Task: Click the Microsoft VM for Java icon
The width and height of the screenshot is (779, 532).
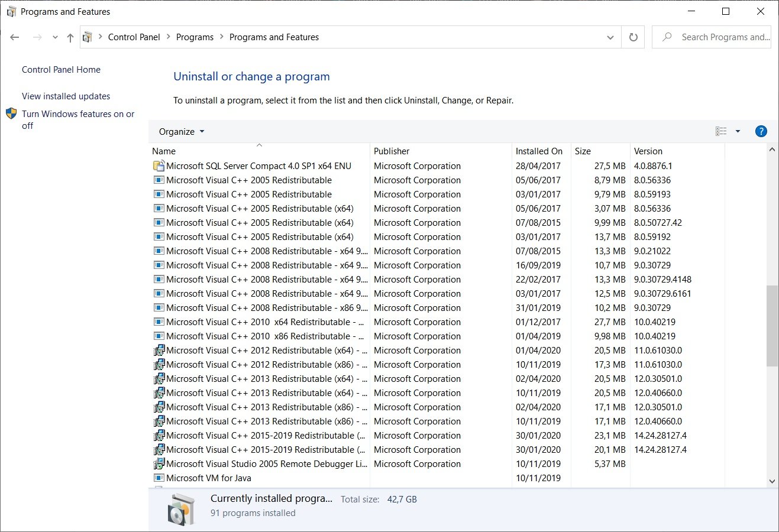Action: pyautogui.click(x=159, y=478)
